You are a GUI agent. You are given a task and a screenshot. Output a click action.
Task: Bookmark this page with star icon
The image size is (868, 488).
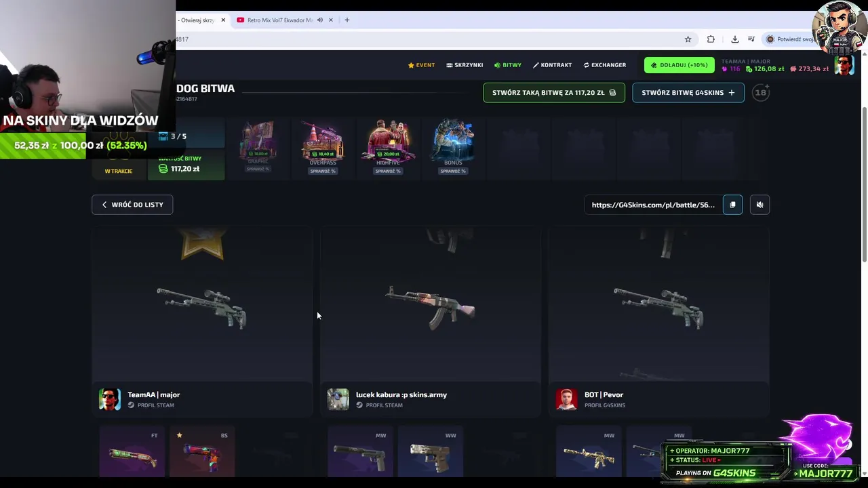tap(688, 39)
